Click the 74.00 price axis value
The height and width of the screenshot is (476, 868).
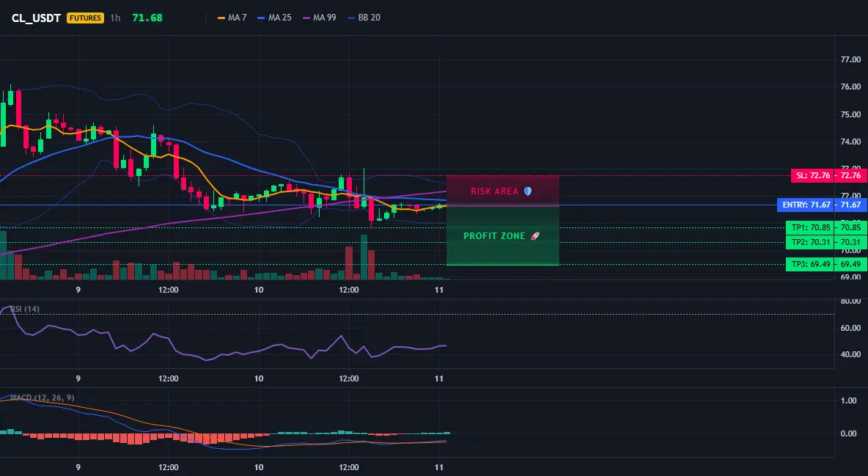click(850, 142)
